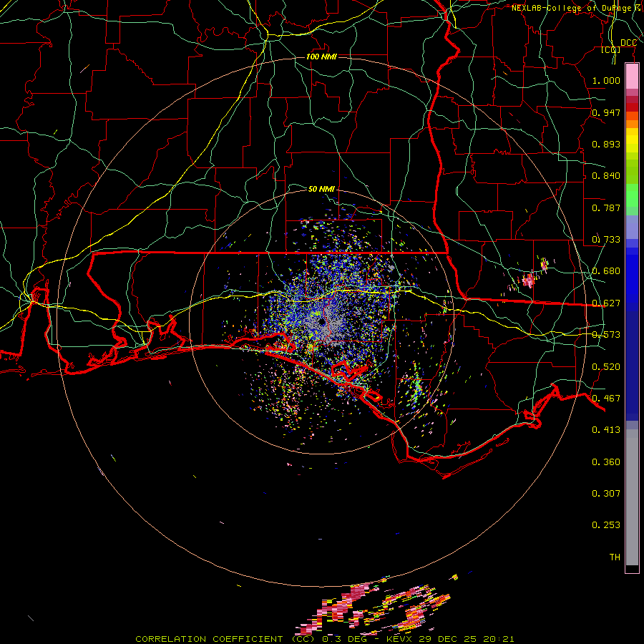Pick the gray segment of the color bar
644x644 pixels.
[x=632, y=497]
